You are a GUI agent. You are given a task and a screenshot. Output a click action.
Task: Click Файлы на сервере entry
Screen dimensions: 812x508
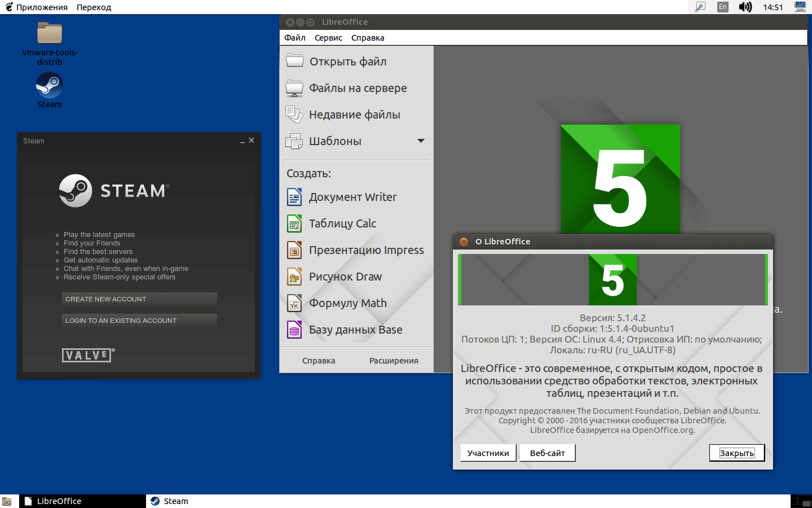pyautogui.click(x=358, y=88)
